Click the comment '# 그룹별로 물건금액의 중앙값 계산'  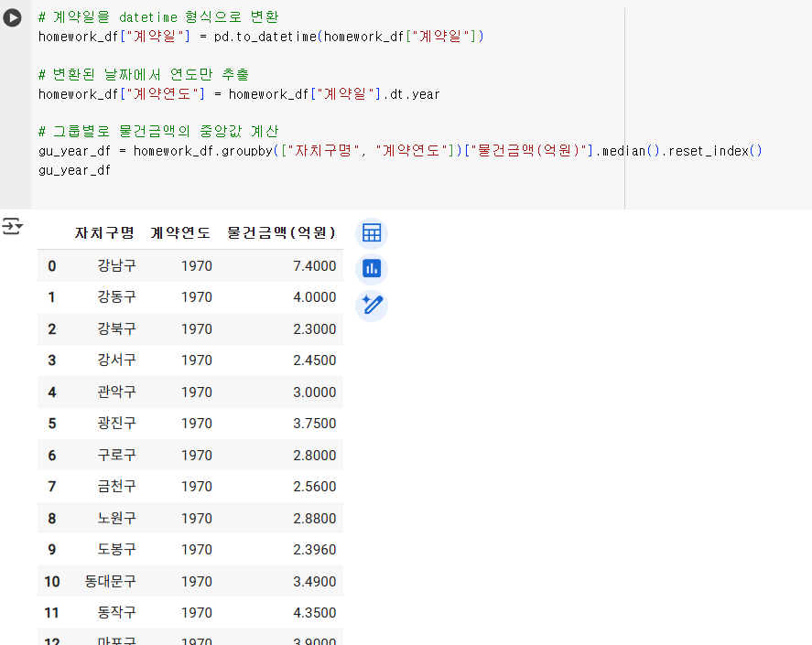[158, 132]
